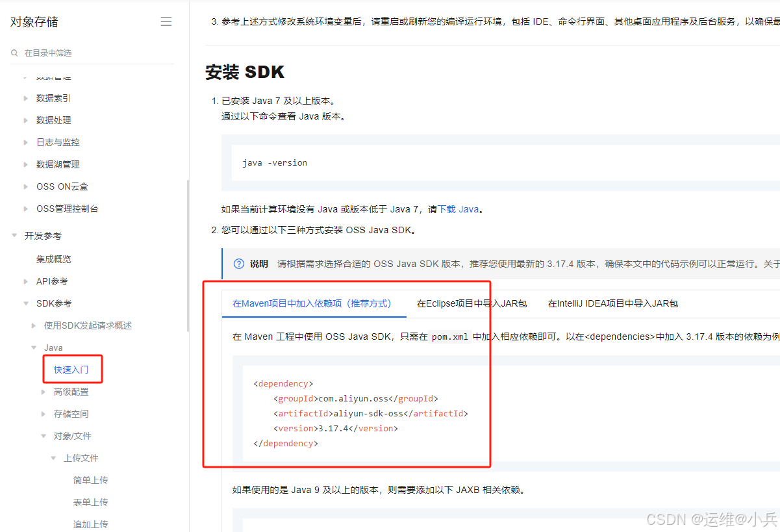The image size is (780, 532).
Task: Click the inline pom.xml code text
Action: [450, 337]
